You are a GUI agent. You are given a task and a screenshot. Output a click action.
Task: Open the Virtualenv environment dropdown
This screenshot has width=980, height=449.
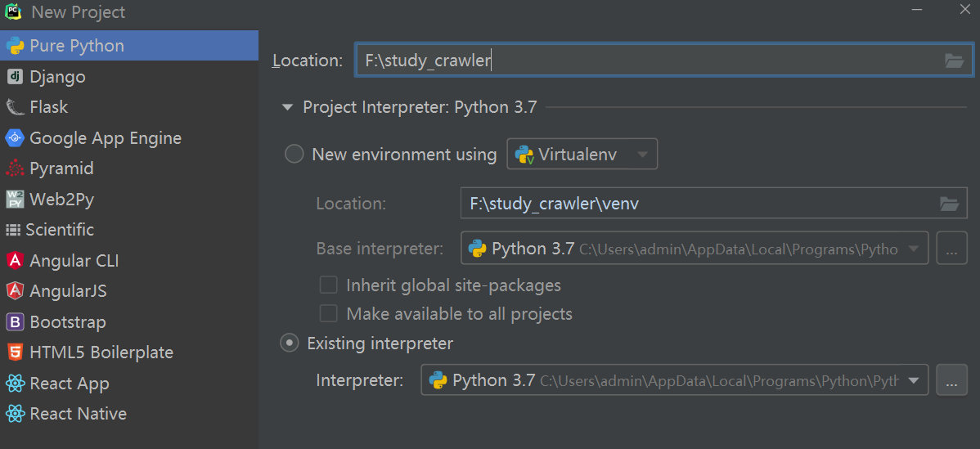tap(582, 154)
